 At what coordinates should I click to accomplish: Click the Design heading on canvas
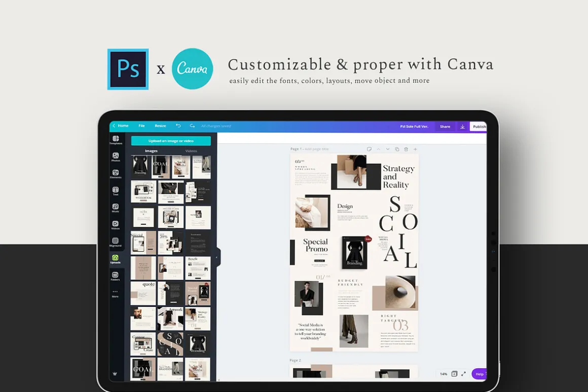[345, 206]
